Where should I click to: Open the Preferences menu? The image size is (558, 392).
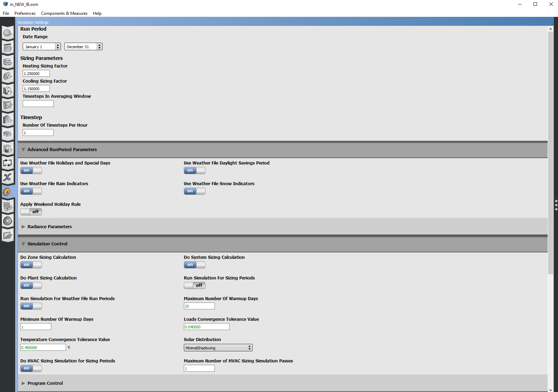tap(25, 13)
